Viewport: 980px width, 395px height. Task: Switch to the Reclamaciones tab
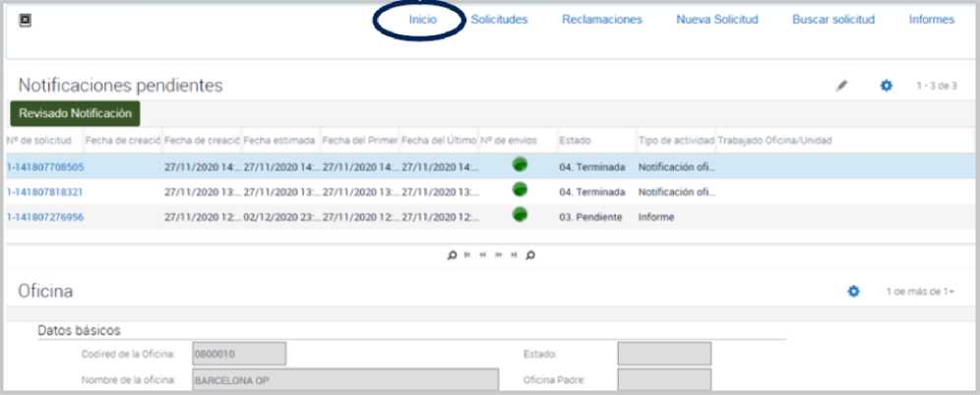[x=601, y=20]
